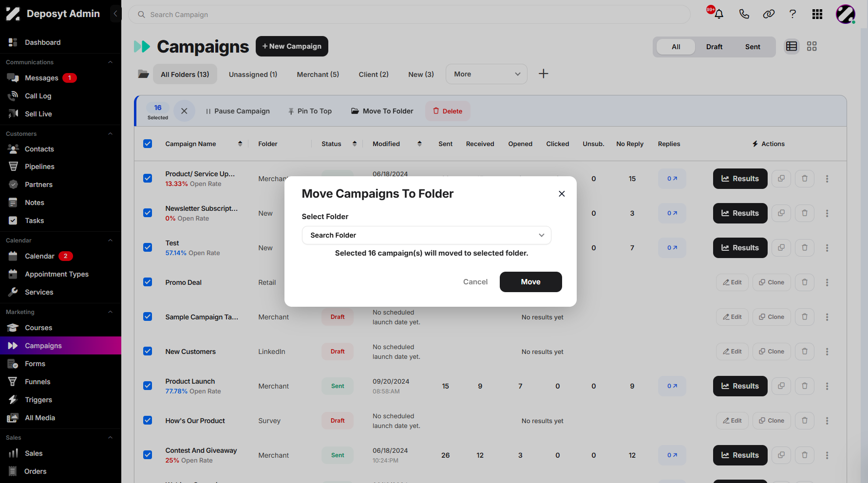Open replies link for Contest And Giveaway

(672, 455)
